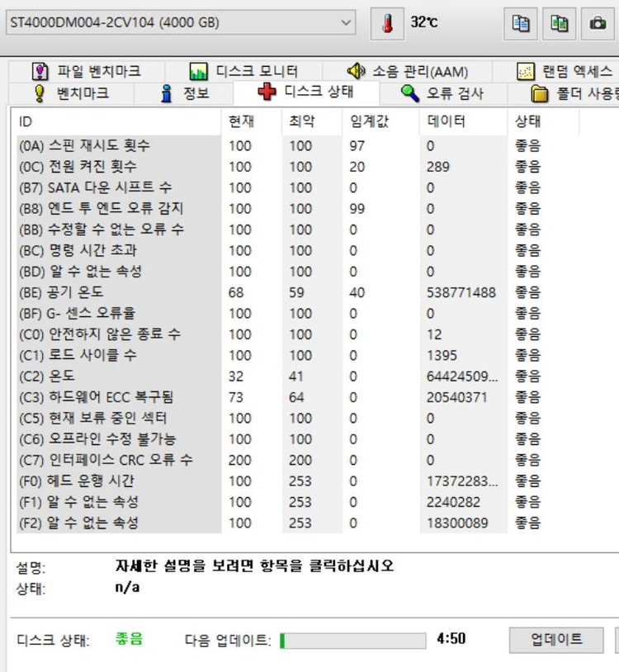Click the data value 2240282
Viewport: 619px width, 672px height.
(x=453, y=502)
